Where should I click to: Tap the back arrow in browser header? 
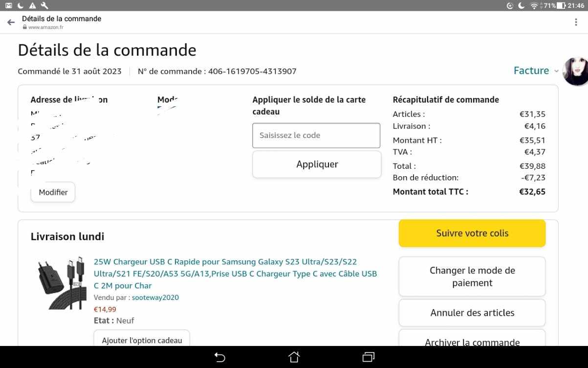pos(11,23)
